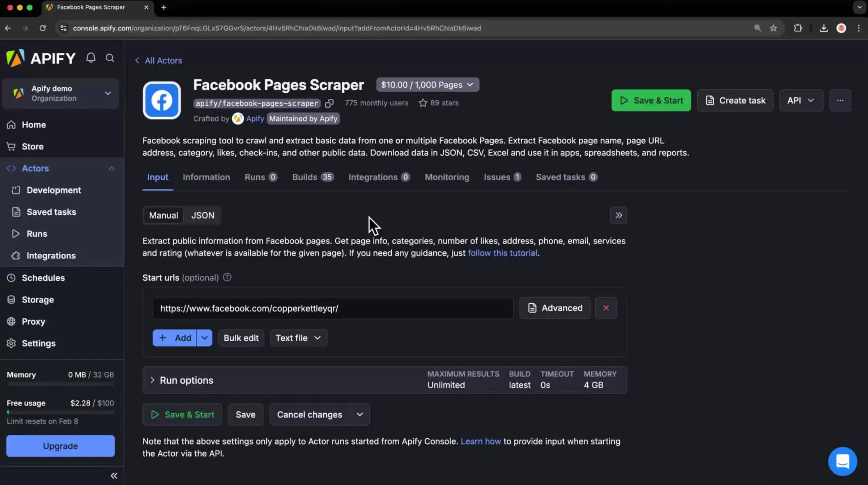The width and height of the screenshot is (868, 485).
Task: Click the Free usage progress bar
Action: point(60,412)
